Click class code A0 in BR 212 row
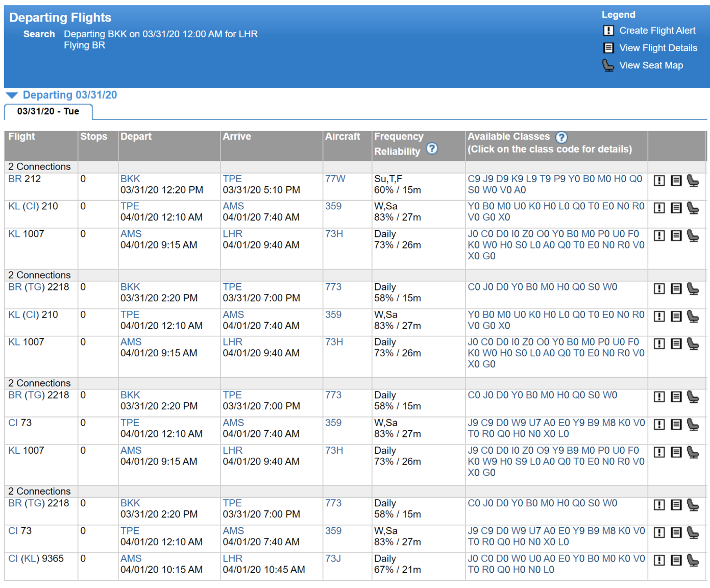This screenshot has width=710, height=588. click(520, 190)
